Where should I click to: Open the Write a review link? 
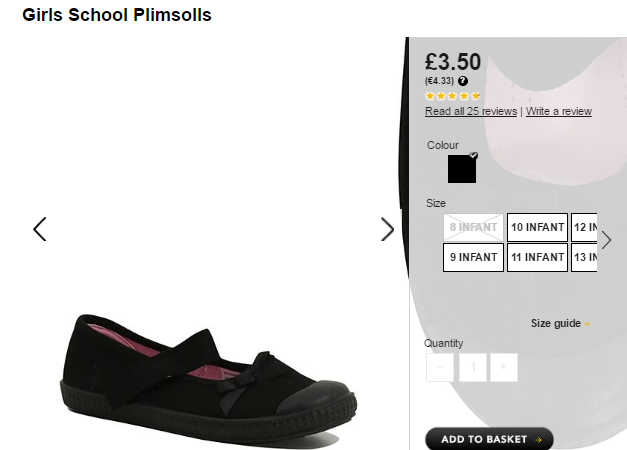coord(559,111)
